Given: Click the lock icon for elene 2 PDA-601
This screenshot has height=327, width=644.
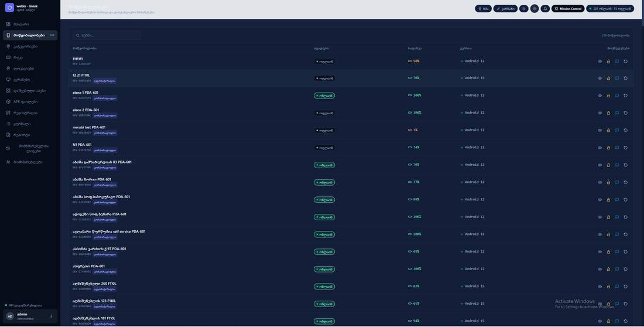Looking at the screenshot, I should click(608, 113).
